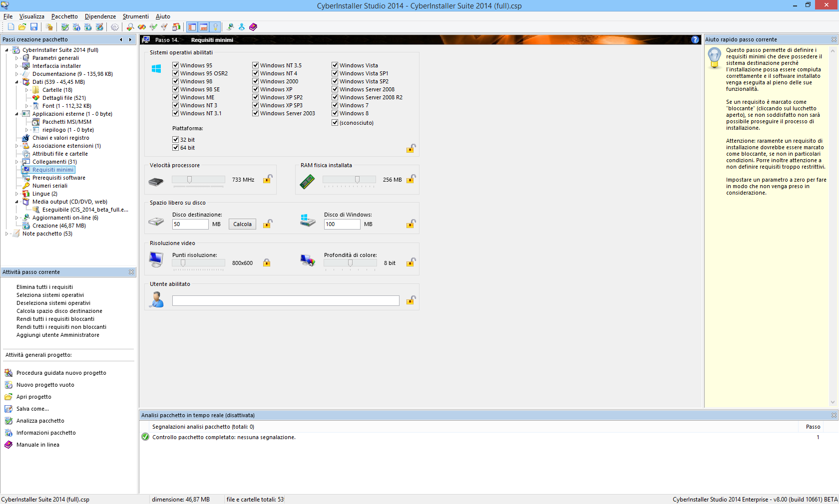Screen dimensions: 839x504
Task: Click the open project folder toolbar icon
Action: [22, 27]
